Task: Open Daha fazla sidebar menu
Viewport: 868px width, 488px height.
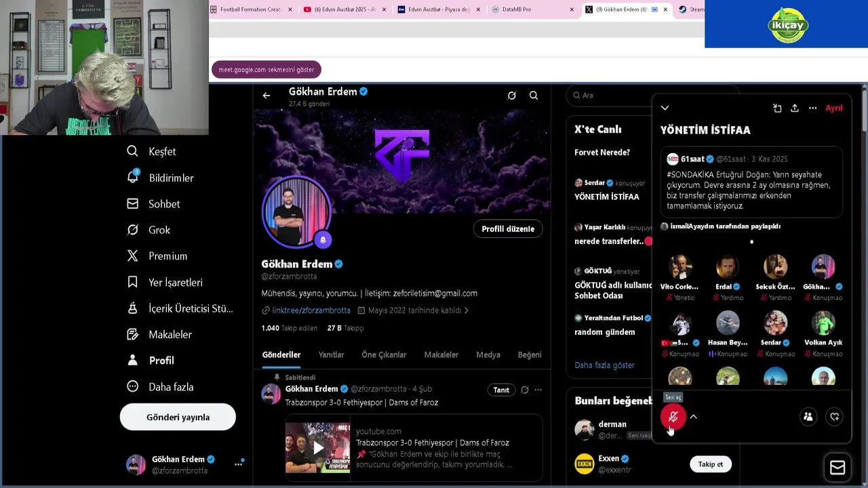Action: click(x=160, y=386)
